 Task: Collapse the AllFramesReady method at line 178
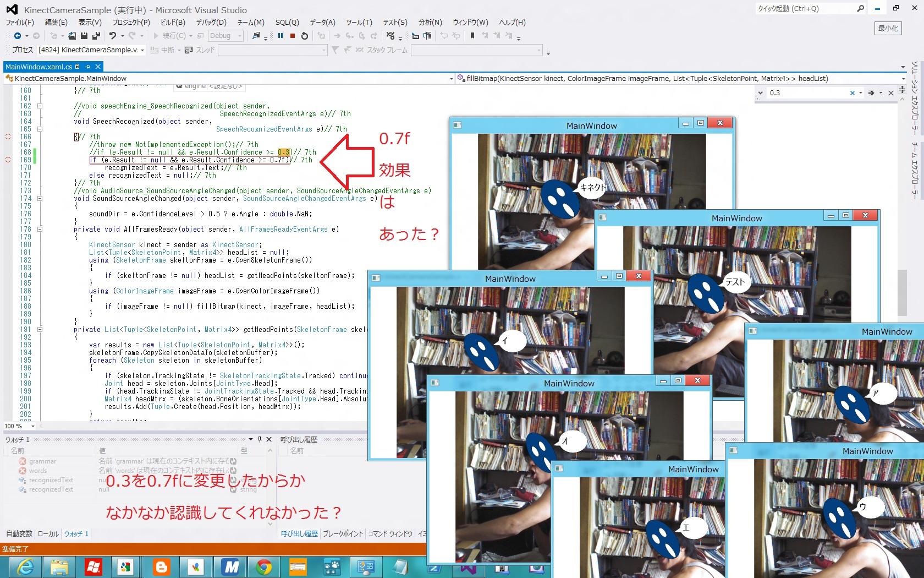[40, 229]
